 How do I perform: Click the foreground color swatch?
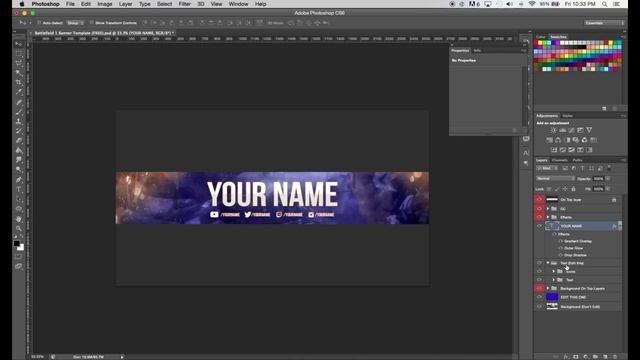click(16, 244)
